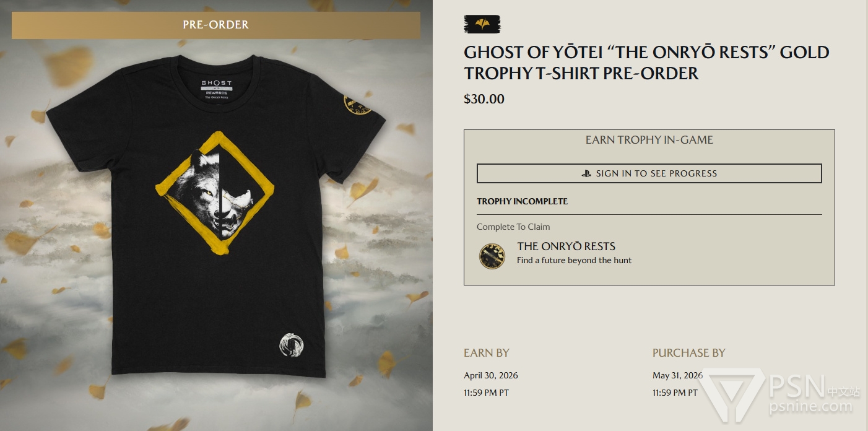Click the psnine.com watermark text
Viewport: 868px width, 431px height.
coord(812,406)
